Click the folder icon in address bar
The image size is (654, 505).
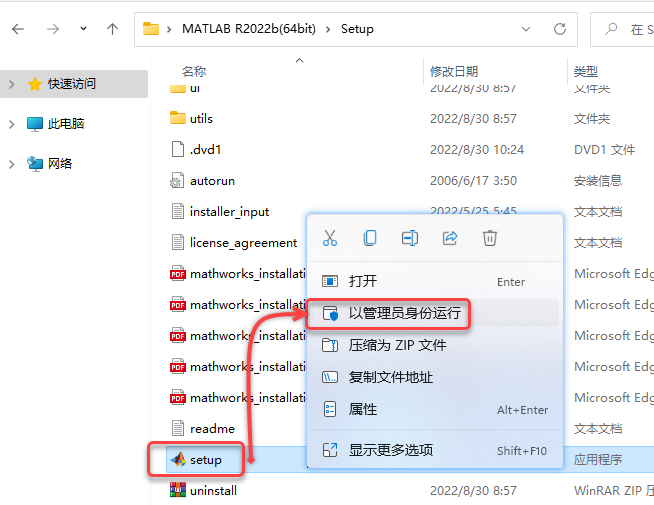(151, 29)
